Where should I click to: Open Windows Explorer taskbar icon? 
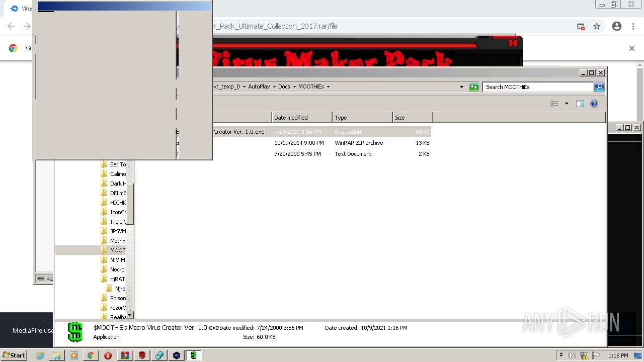pos(57,355)
